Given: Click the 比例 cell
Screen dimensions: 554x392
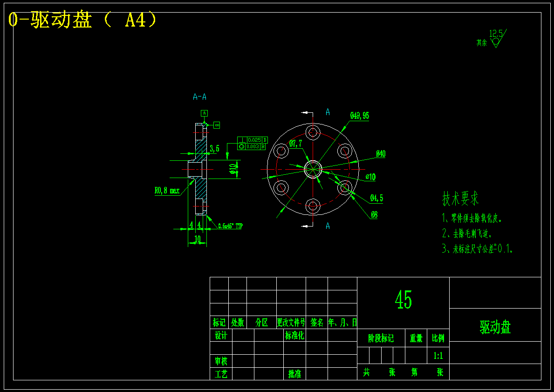Looking at the screenshot, I should (438, 338).
